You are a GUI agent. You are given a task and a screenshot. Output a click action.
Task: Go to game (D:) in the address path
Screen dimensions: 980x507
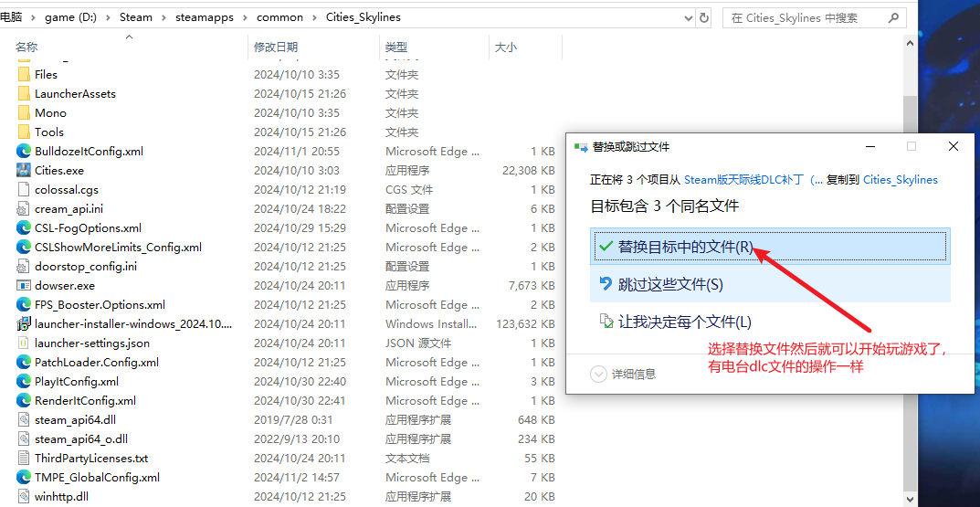point(70,17)
